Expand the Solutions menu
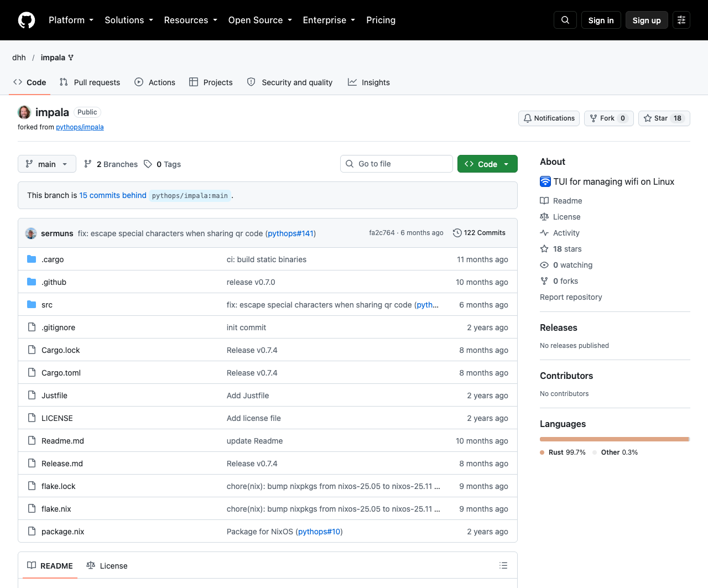Viewport: 708px width, 588px height. [129, 20]
